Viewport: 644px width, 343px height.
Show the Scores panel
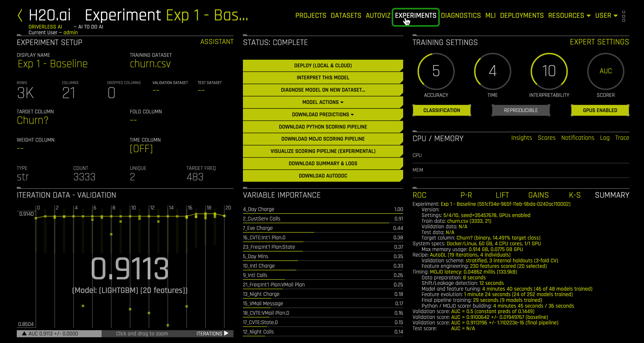pos(546,138)
